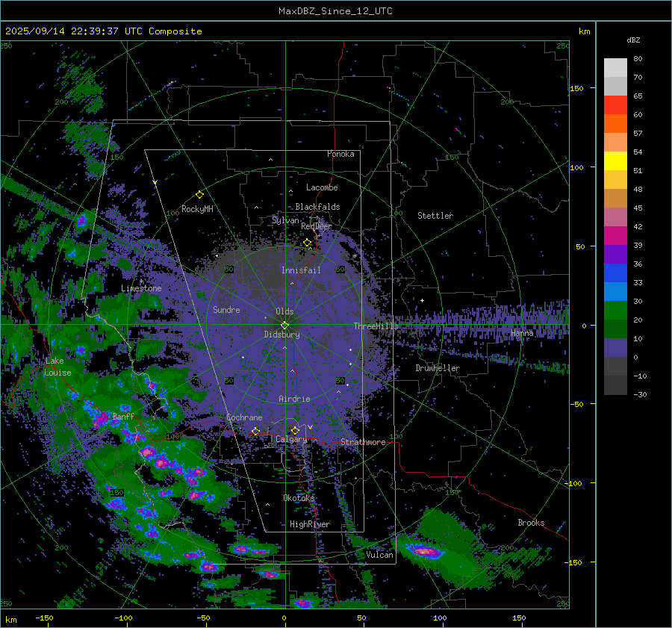Click the Airdrie town label
Viewport: 672px width, 628px height.
coord(294,399)
